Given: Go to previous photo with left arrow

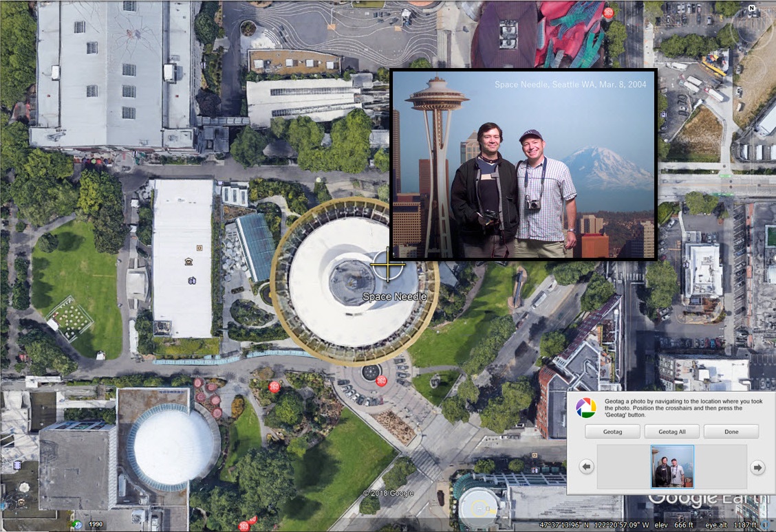Looking at the screenshot, I should (x=586, y=467).
